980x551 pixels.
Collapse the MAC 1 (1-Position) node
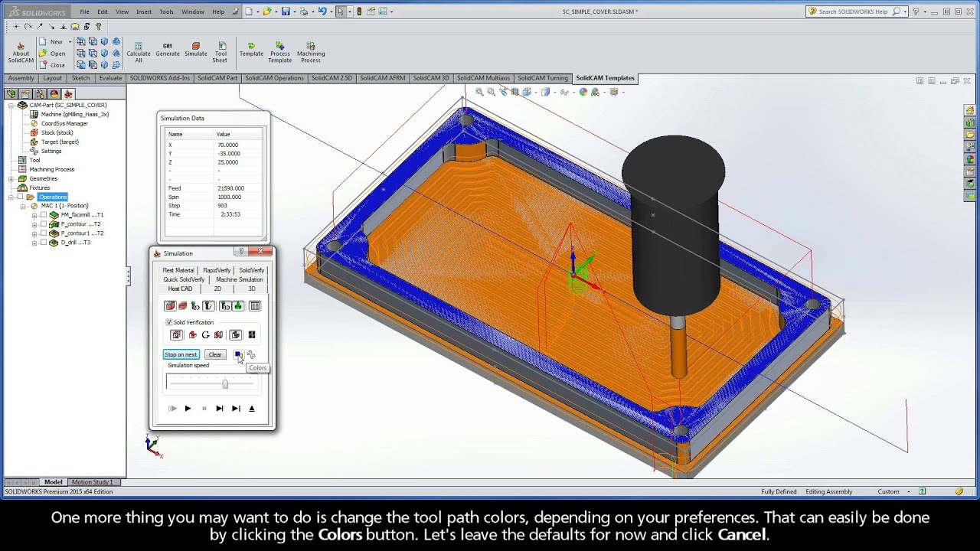point(23,206)
